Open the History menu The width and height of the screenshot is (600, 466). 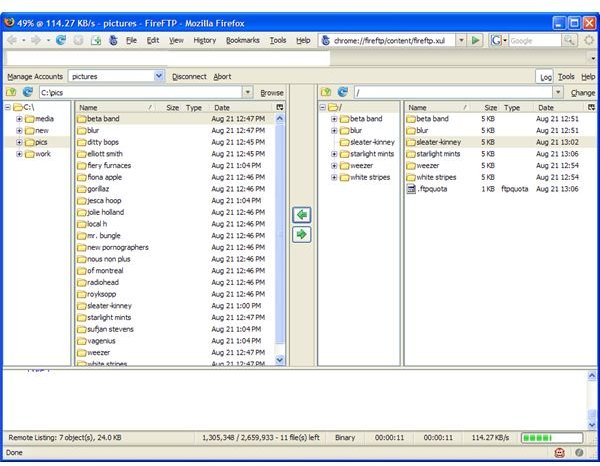point(204,40)
